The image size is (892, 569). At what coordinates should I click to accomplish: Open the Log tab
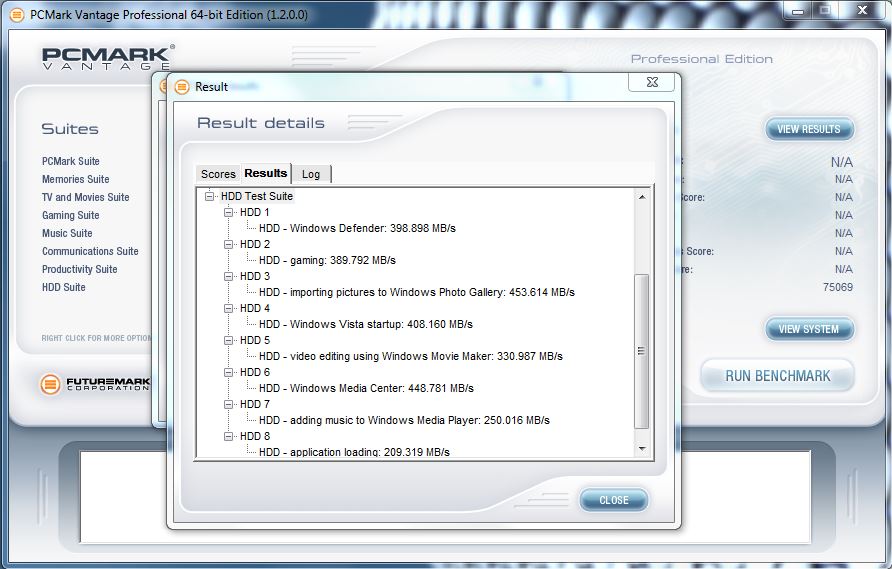(x=311, y=174)
